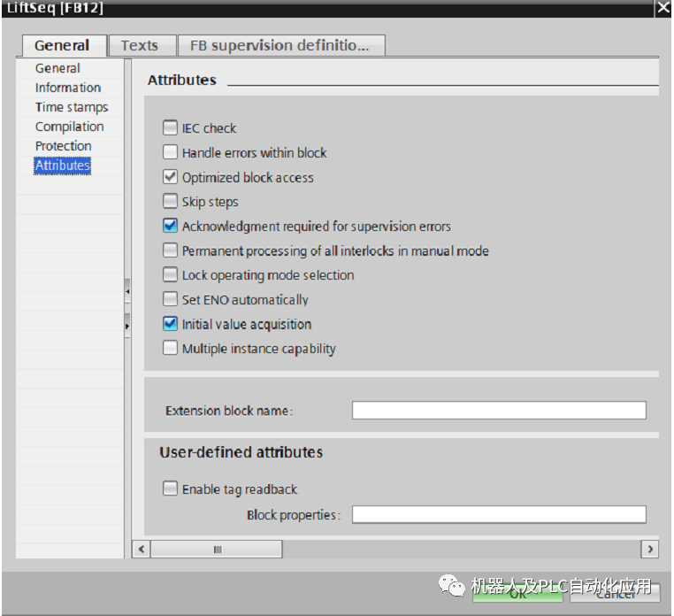The width and height of the screenshot is (674, 616).
Task: Select Attributes in the navigation list
Action: (62, 166)
